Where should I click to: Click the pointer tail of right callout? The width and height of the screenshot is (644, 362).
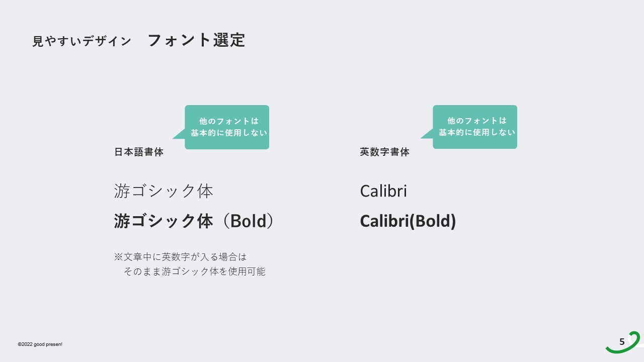(x=427, y=134)
